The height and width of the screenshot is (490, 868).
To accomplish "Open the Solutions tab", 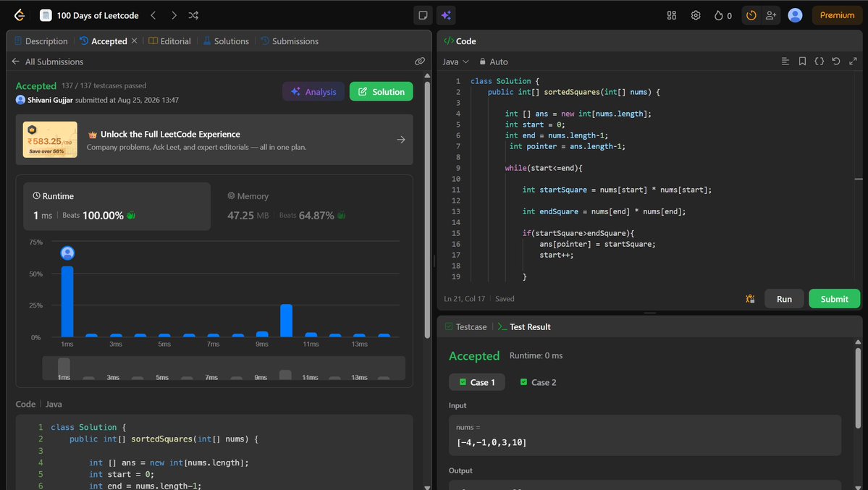I will click(x=226, y=41).
